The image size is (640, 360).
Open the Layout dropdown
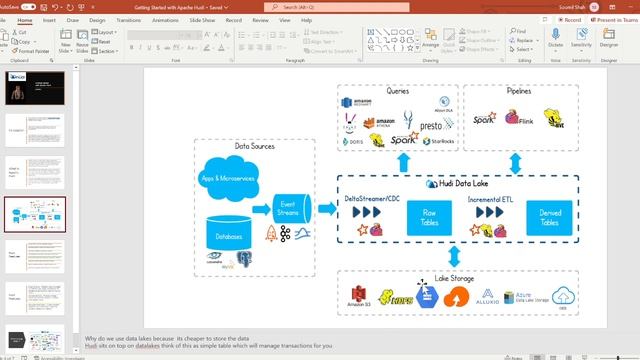[104, 32]
